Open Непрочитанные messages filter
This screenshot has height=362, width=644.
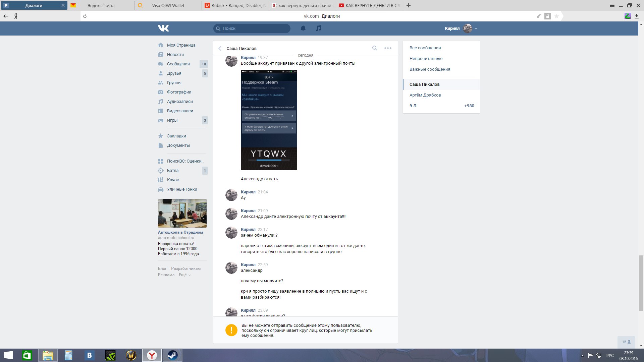(426, 58)
